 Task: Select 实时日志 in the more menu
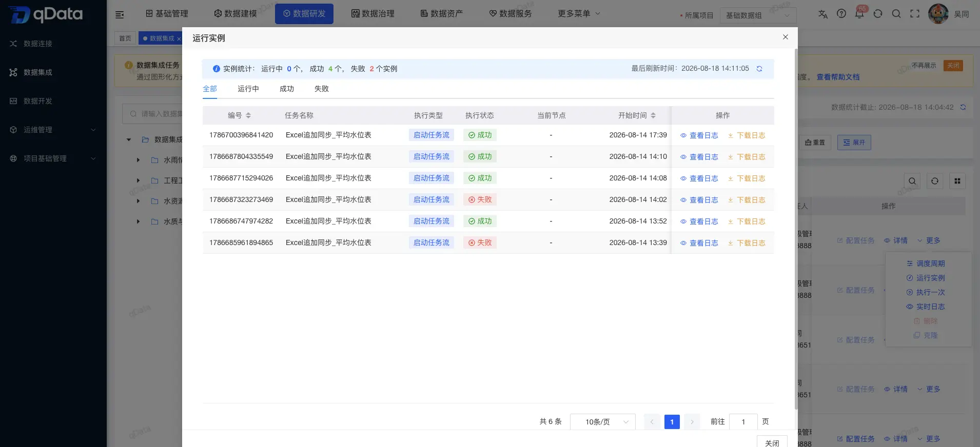[x=926, y=307]
